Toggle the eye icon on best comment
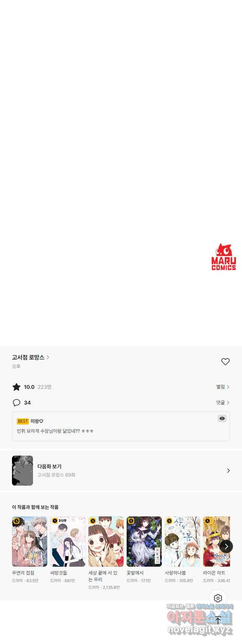The width and height of the screenshot is (242, 644). pyautogui.click(x=222, y=418)
